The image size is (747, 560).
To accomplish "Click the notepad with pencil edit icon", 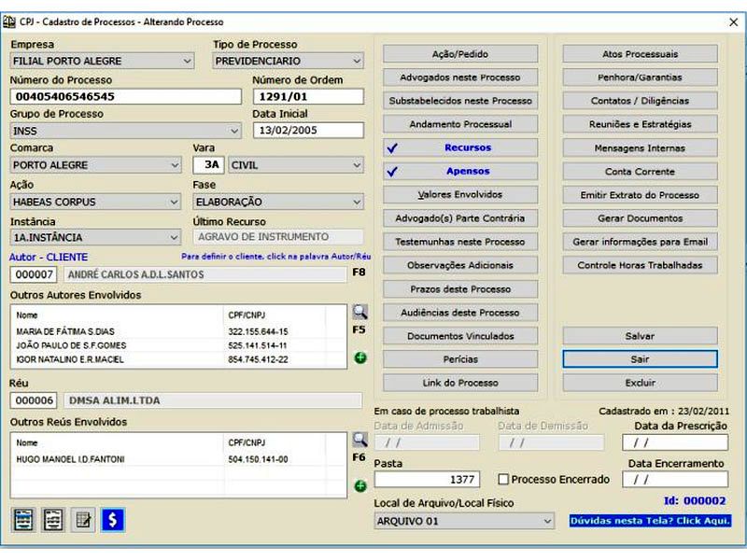I will pyautogui.click(x=84, y=521).
